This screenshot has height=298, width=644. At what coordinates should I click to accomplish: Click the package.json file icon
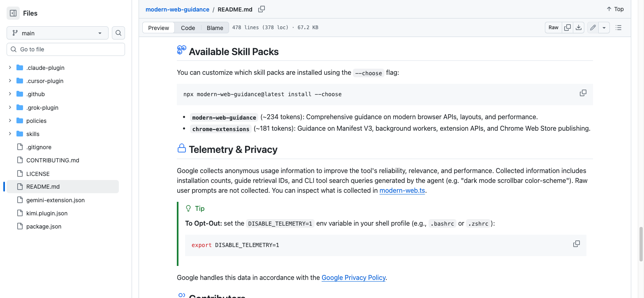(20, 226)
